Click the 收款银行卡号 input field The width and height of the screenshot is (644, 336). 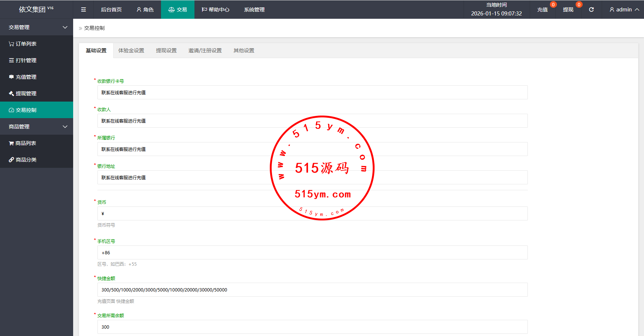click(312, 92)
